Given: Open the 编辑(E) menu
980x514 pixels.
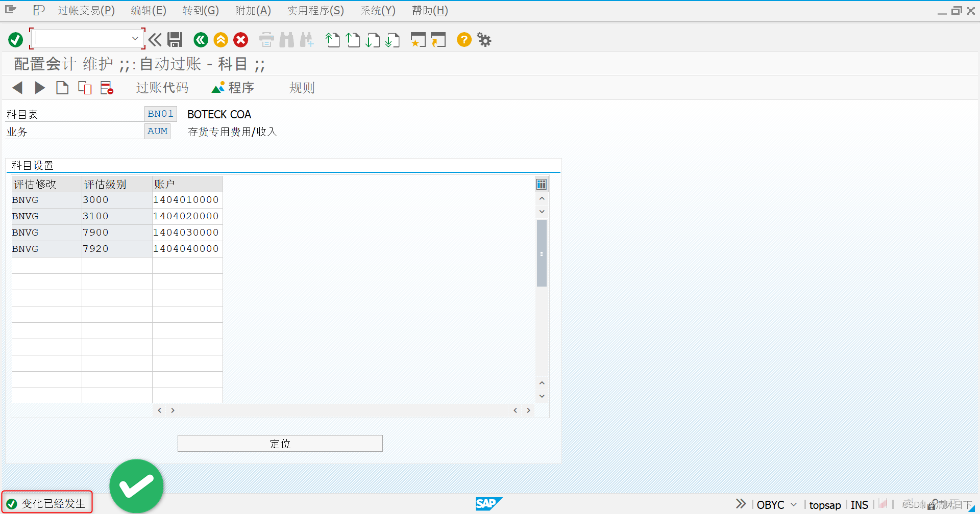Looking at the screenshot, I should (x=148, y=10).
